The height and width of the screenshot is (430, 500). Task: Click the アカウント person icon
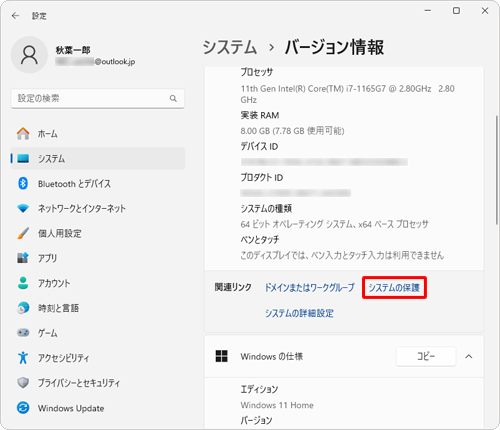(x=23, y=283)
